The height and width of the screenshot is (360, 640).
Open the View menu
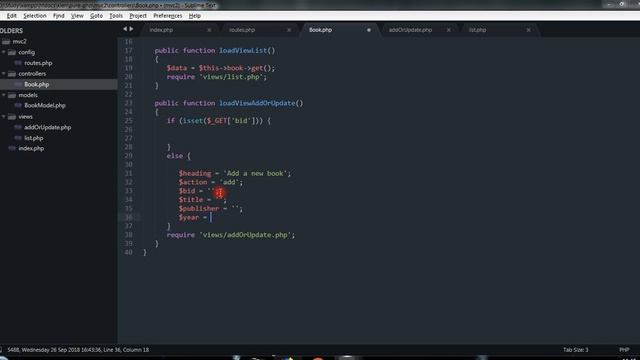(x=77, y=16)
